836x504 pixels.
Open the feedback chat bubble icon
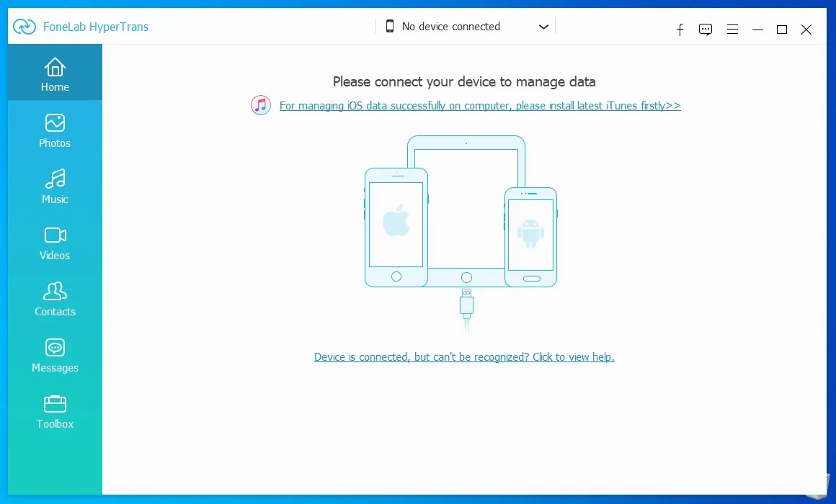click(706, 30)
